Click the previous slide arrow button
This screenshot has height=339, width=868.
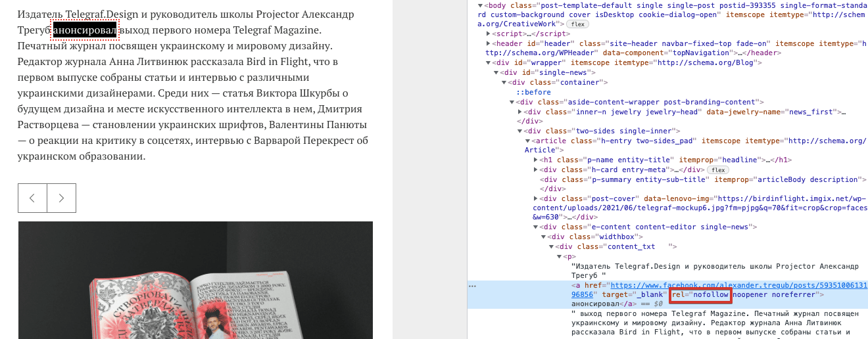pos(32,198)
